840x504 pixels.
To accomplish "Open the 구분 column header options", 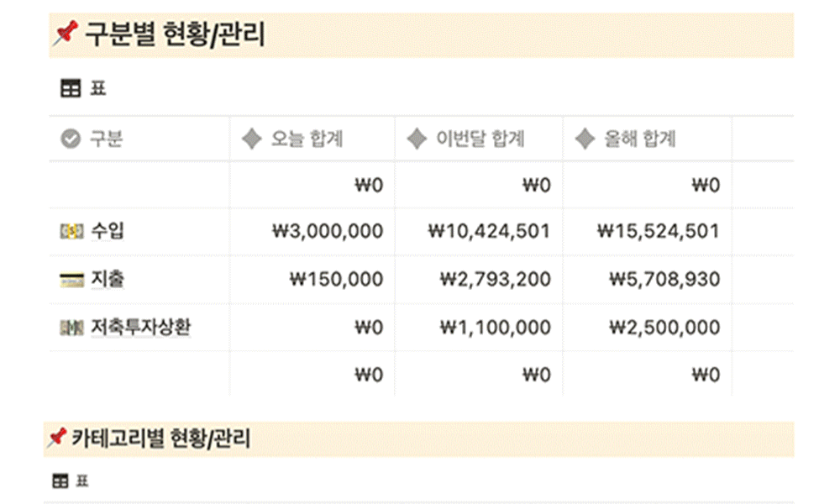I will point(139,139).
